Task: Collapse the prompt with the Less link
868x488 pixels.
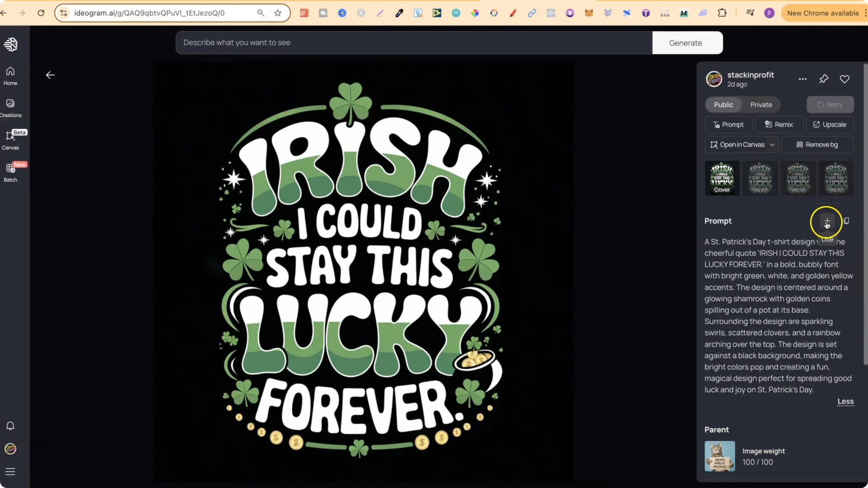Action: pos(845,402)
